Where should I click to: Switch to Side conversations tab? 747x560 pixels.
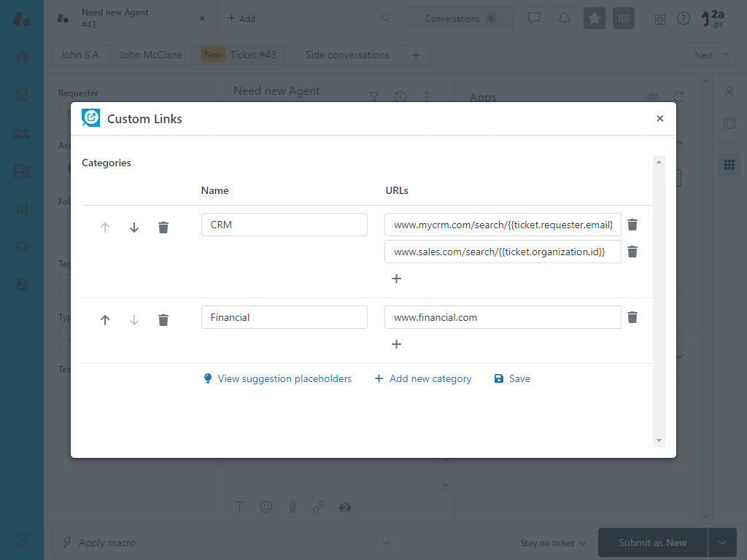[x=347, y=55]
